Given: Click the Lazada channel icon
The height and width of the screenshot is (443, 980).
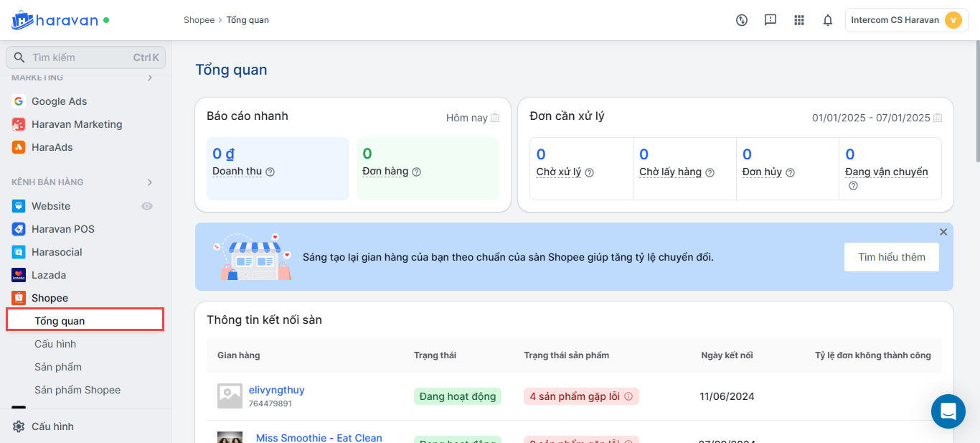Looking at the screenshot, I should 19,275.
